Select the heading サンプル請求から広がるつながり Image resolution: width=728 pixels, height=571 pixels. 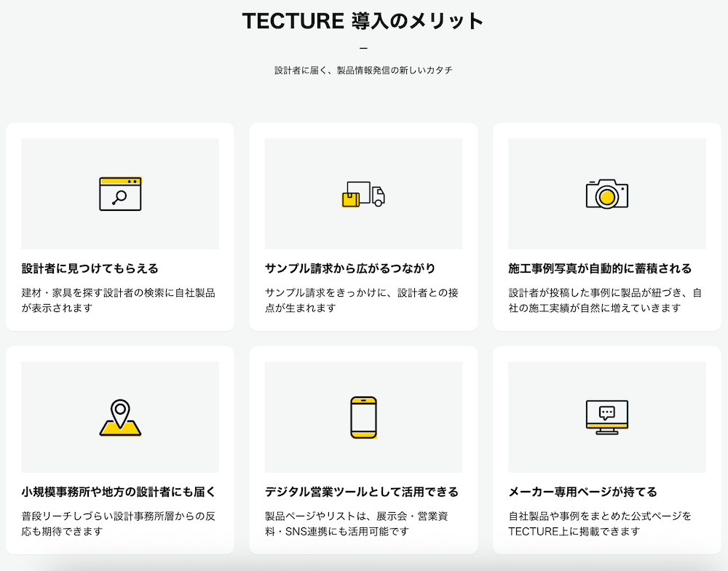point(350,268)
